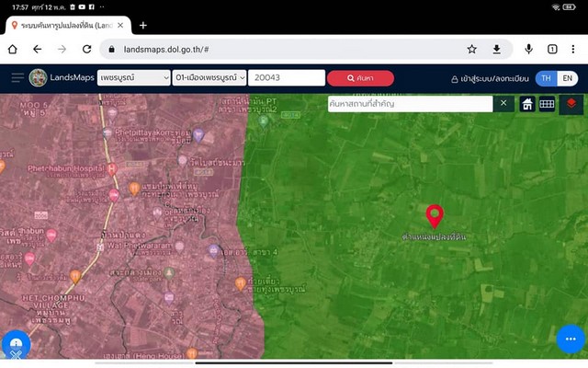Image resolution: width=588 pixels, height=368 pixels.
Task: Click the orange noodle restaurant marker ก๋วยเตี๋ยว
Action: (x=241, y=283)
